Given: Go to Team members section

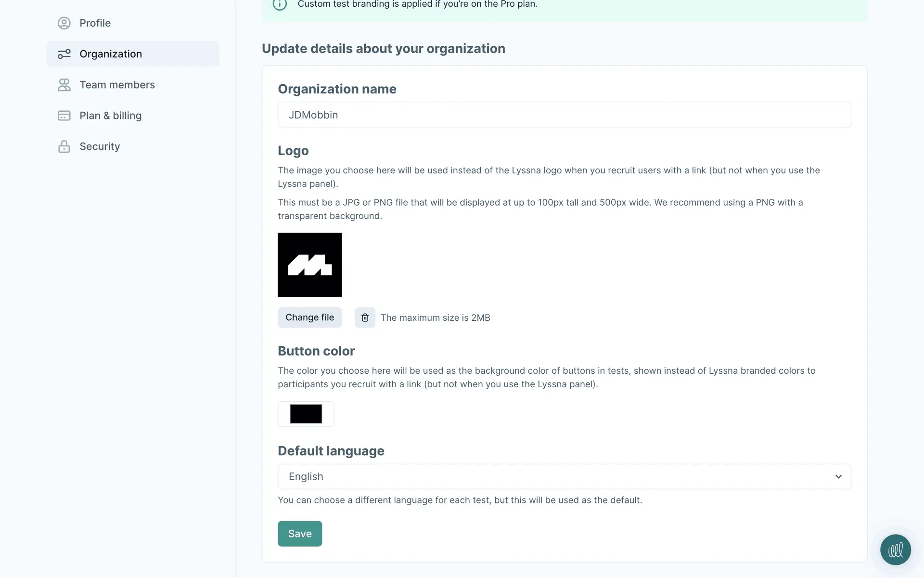Looking at the screenshot, I should pyautogui.click(x=117, y=85).
